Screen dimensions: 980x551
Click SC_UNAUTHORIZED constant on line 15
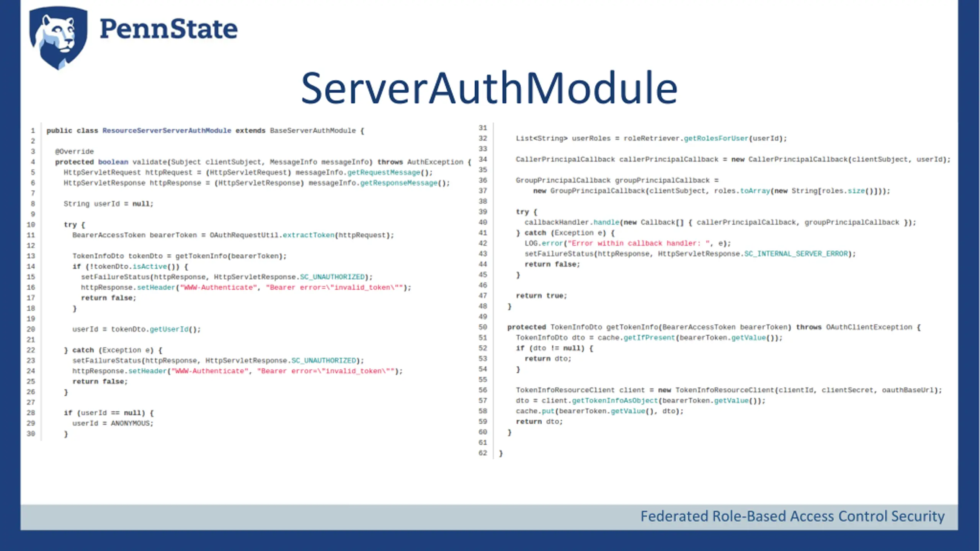click(332, 277)
